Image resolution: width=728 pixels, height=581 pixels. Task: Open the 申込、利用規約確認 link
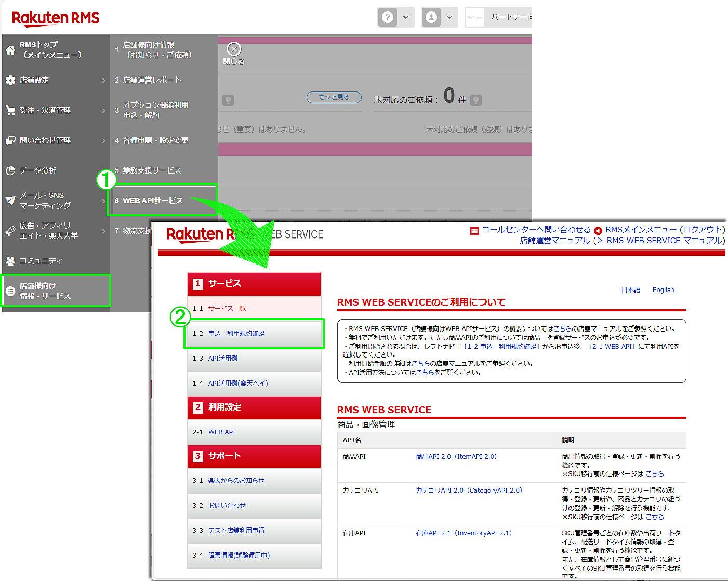[x=236, y=334]
